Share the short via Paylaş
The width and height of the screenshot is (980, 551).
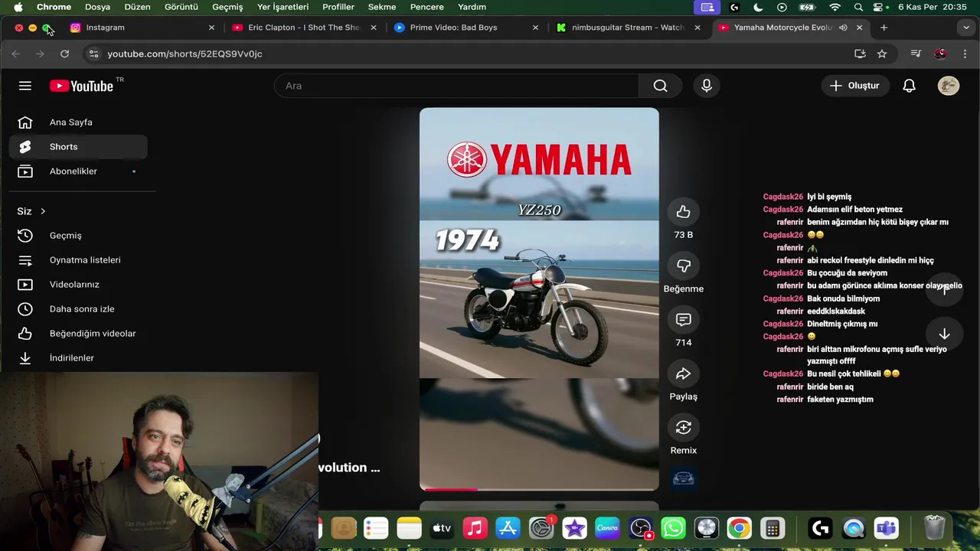pyautogui.click(x=684, y=373)
